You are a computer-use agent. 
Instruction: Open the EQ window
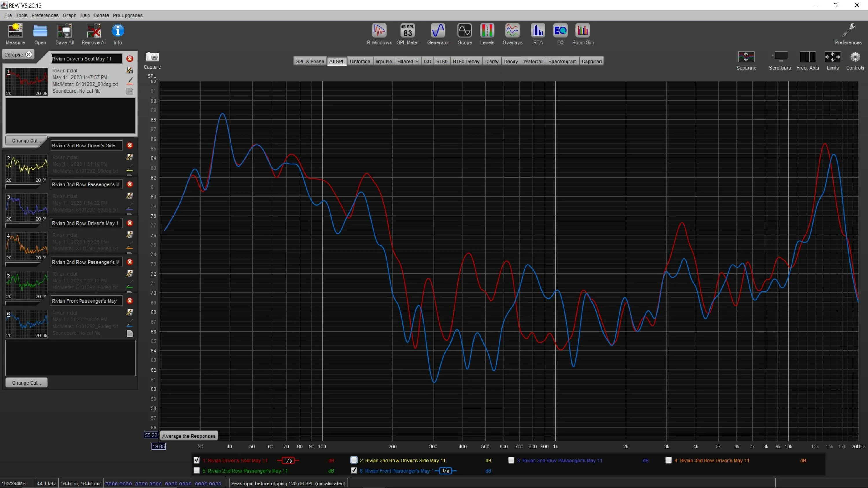(x=560, y=34)
